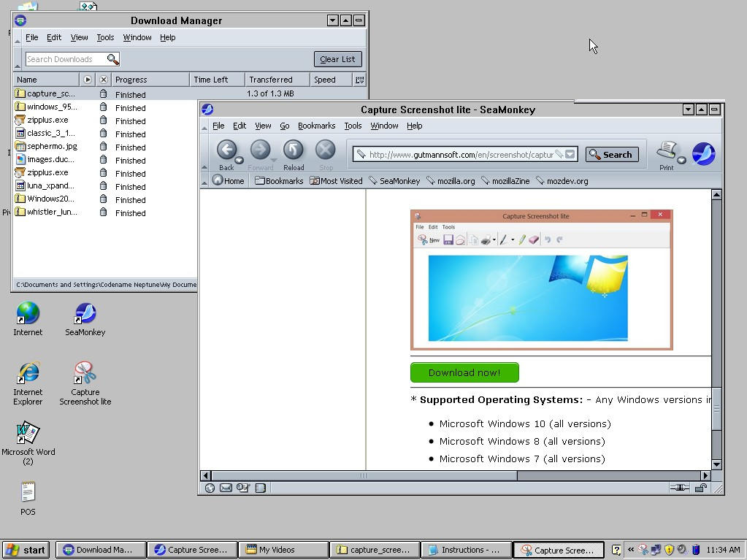Viewport: 747px width, 560px height.
Task: Open the Capture Screenshot lite desktop icon
Action: [x=85, y=372]
